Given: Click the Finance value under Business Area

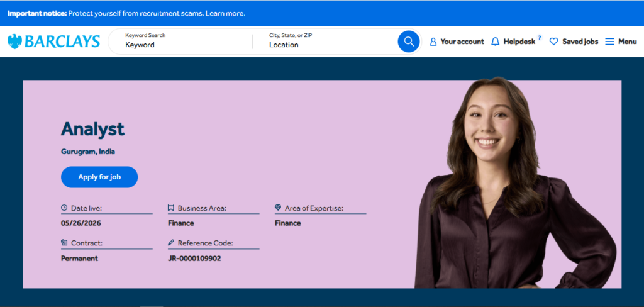Looking at the screenshot, I should pyautogui.click(x=180, y=223).
